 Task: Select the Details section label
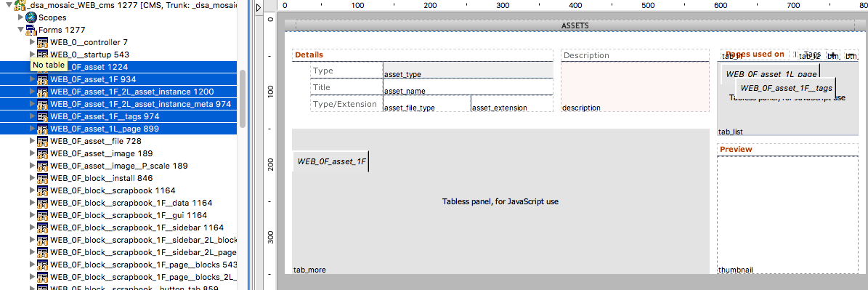(x=309, y=55)
